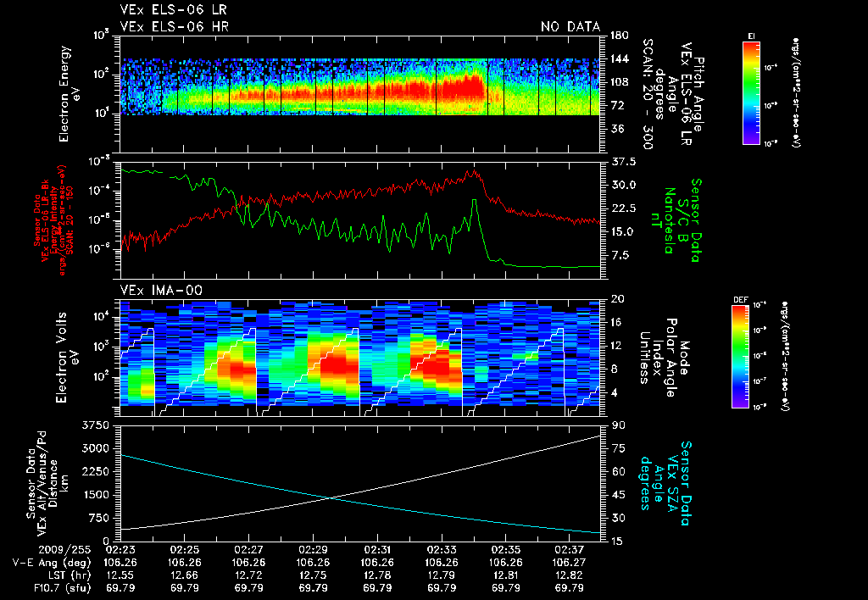Click the 'Unitless' rotated label
This screenshot has width=868, height=600.
pos(645,358)
